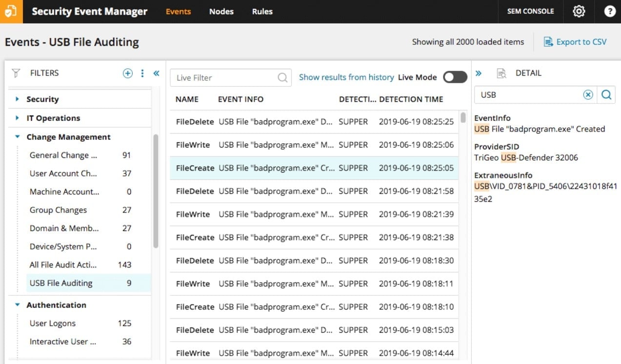Select the FileCreate event at 08:18:10
Image resolution: width=621 pixels, height=364 pixels.
coord(314,307)
